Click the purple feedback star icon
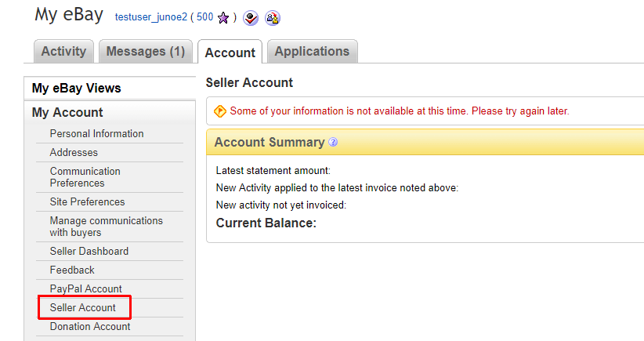 pos(223,18)
